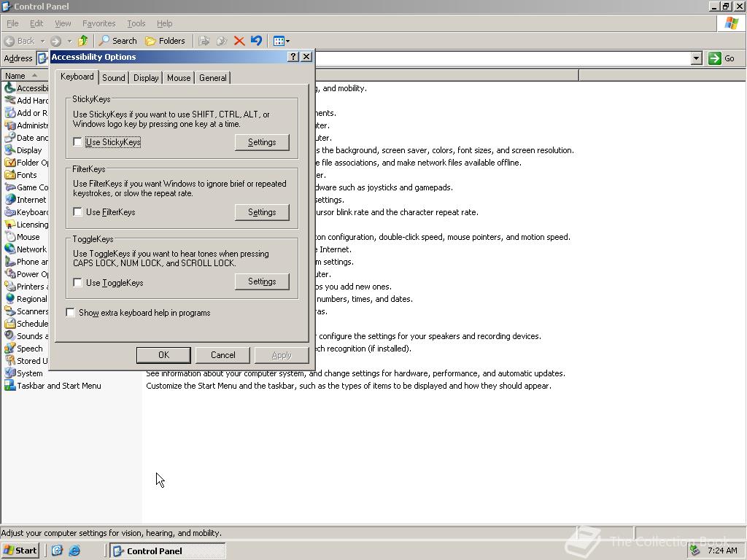This screenshot has height=560, width=747.
Task: Click the system tray network icon
Action: point(695,551)
